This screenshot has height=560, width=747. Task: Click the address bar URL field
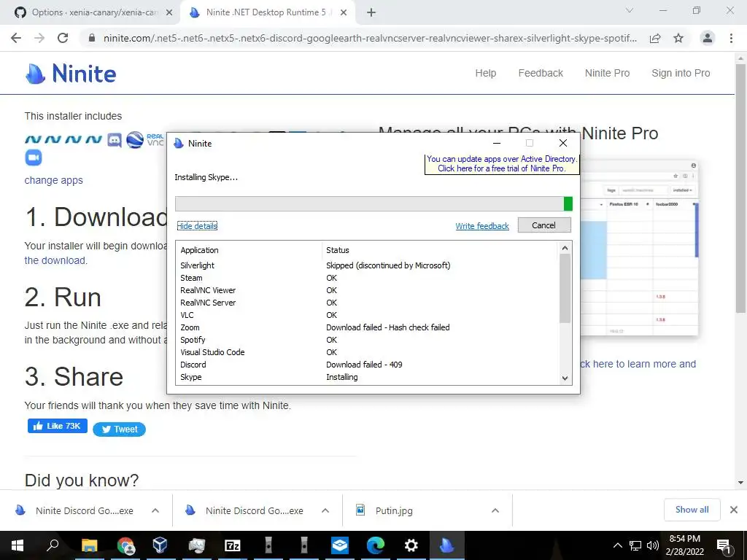point(370,38)
